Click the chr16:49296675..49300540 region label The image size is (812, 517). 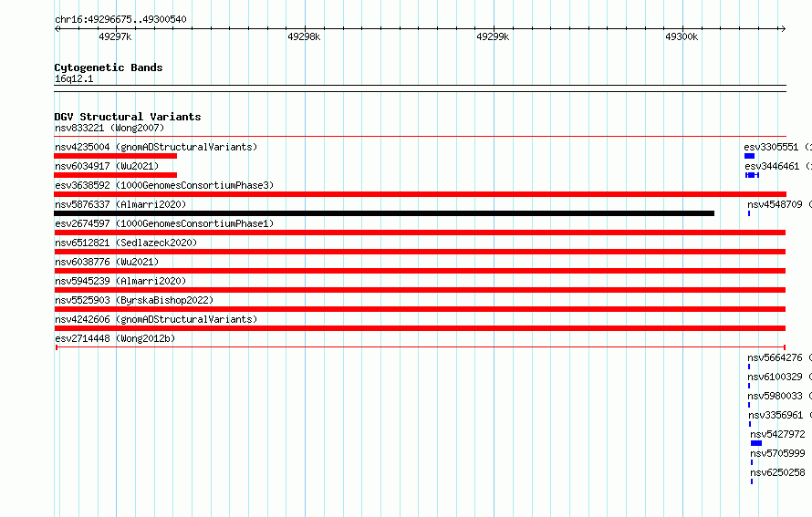tap(120, 19)
